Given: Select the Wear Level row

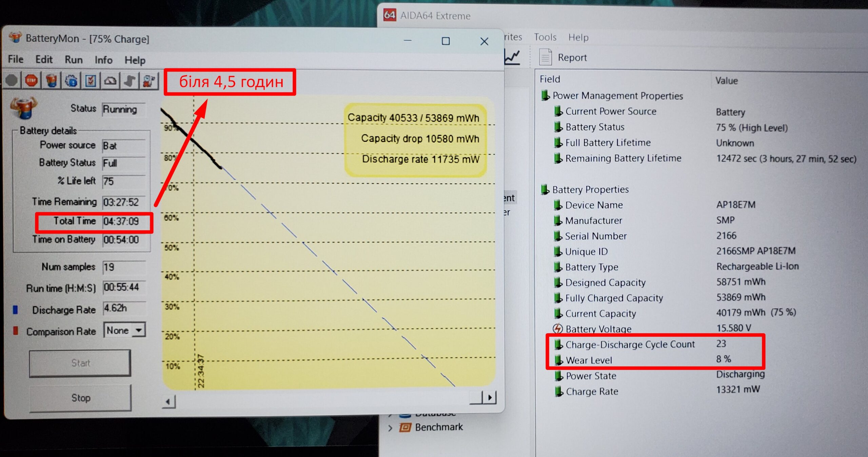Looking at the screenshot, I should click(x=589, y=360).
